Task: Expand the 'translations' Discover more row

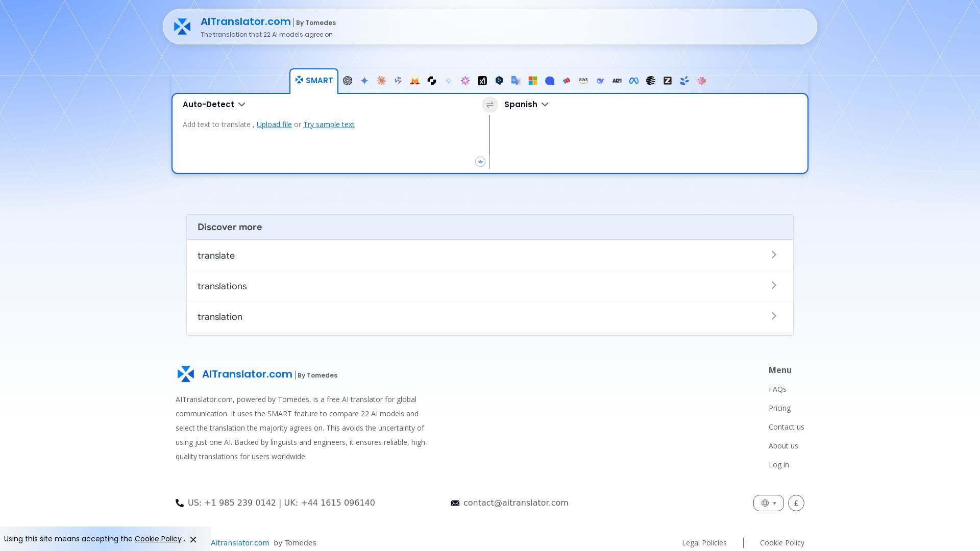Action: coord(490,286)
